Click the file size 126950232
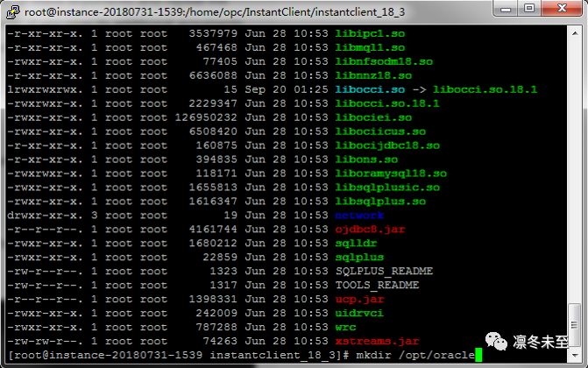Screen dimensions: 588x368 point(206,117)
